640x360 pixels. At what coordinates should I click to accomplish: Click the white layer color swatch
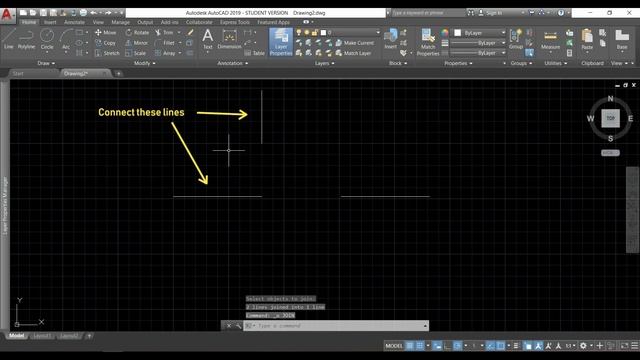(x=323, y=32)
